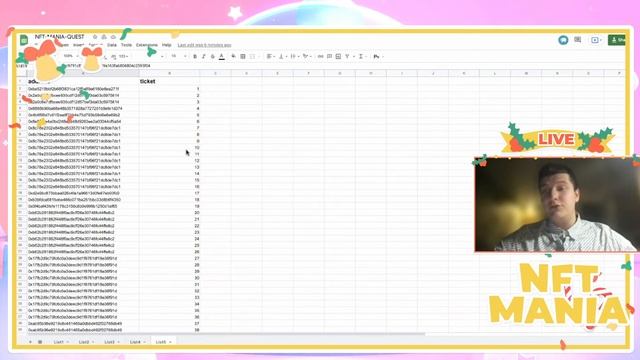Open the Extensions menu
Image resolution: width=640 pixels, height=360 pixels.
click(147, 45)
